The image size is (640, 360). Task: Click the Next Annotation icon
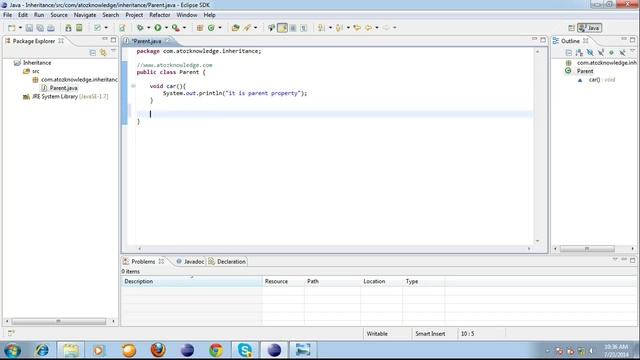pyautogui.click(x=322, y=28)
